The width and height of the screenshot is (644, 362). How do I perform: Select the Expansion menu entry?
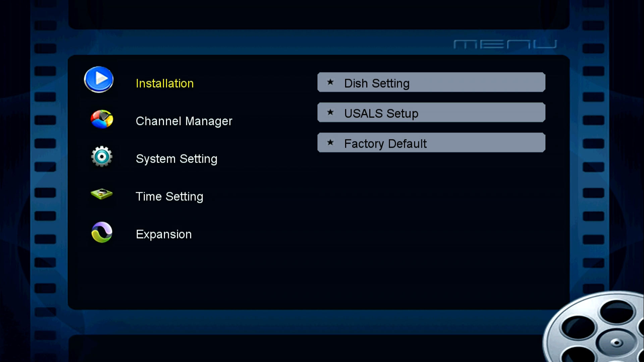pos(164,234)
